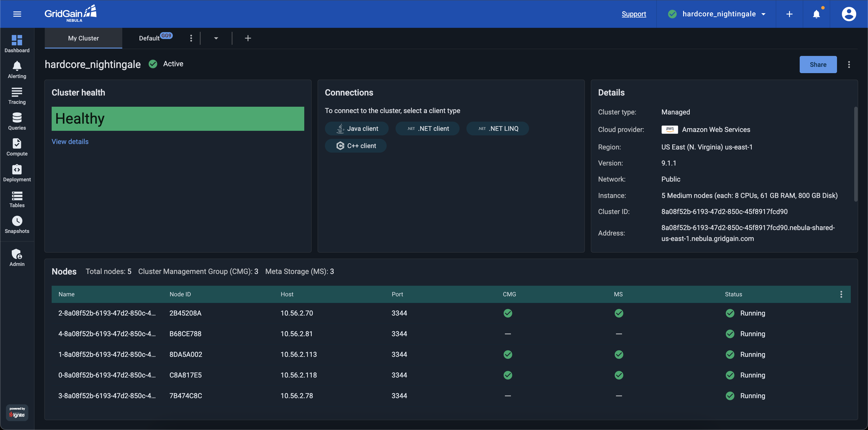Click the Name column header
This screenshot has height=430, width=868.
point(66,294)
